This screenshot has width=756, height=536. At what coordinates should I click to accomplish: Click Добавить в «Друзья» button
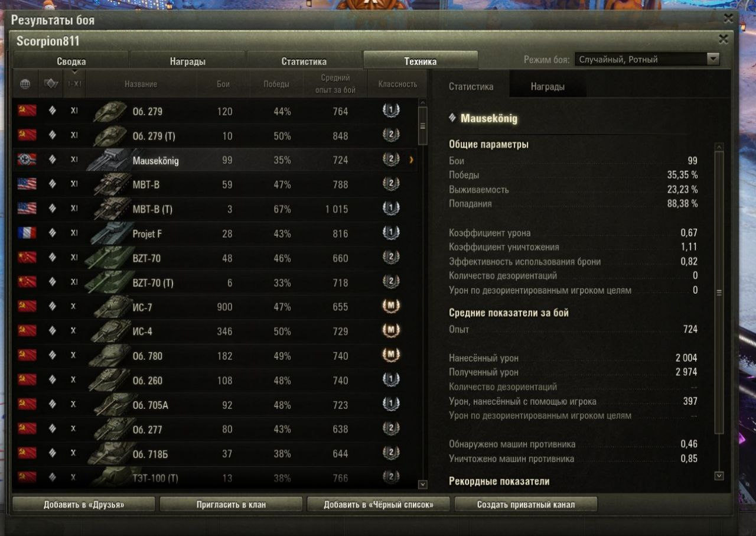click(84, 505)
